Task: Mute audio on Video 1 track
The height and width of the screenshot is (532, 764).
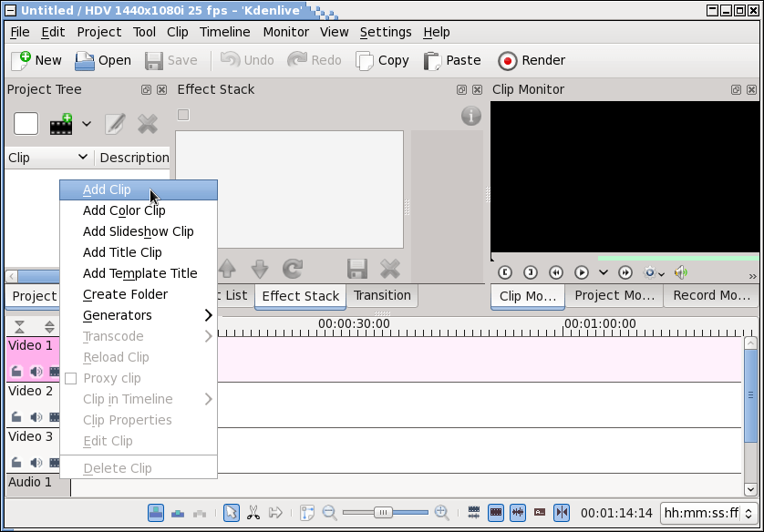Action: (36, 372)
